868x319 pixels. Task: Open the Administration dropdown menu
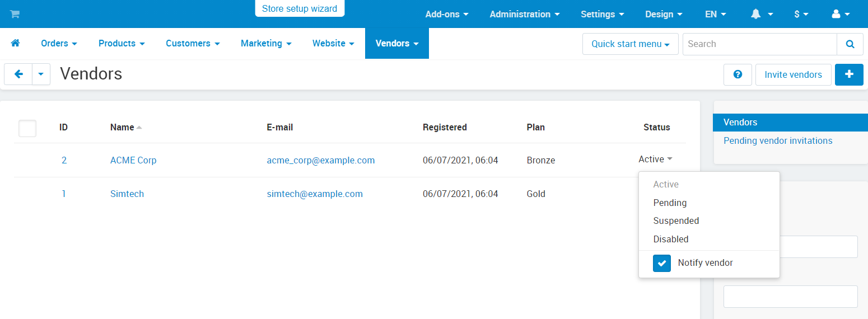coord(525,14)
